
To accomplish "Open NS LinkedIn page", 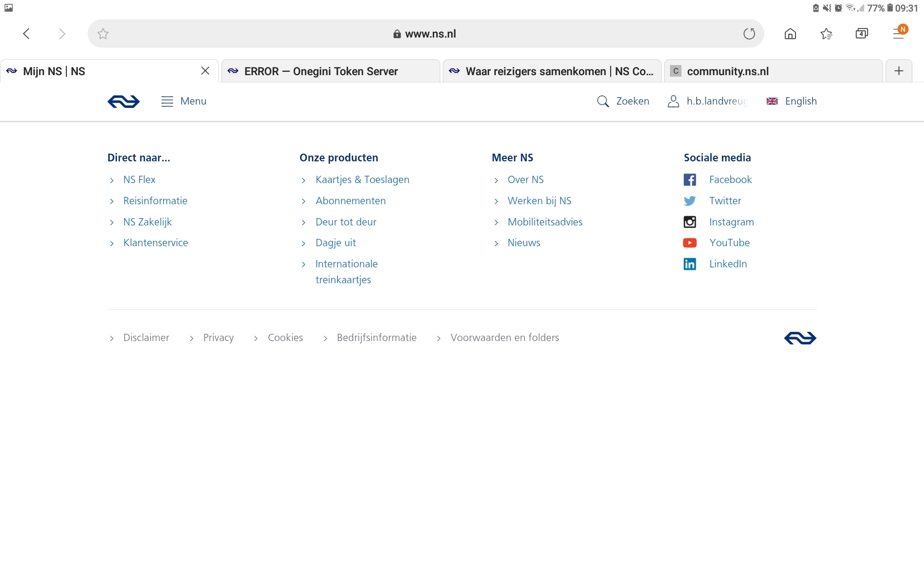I will [x=715, y=264].
